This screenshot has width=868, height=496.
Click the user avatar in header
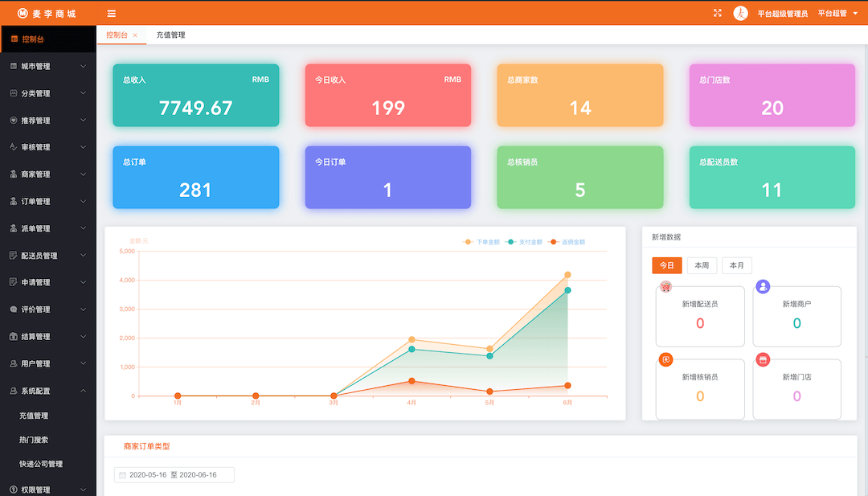740,14
